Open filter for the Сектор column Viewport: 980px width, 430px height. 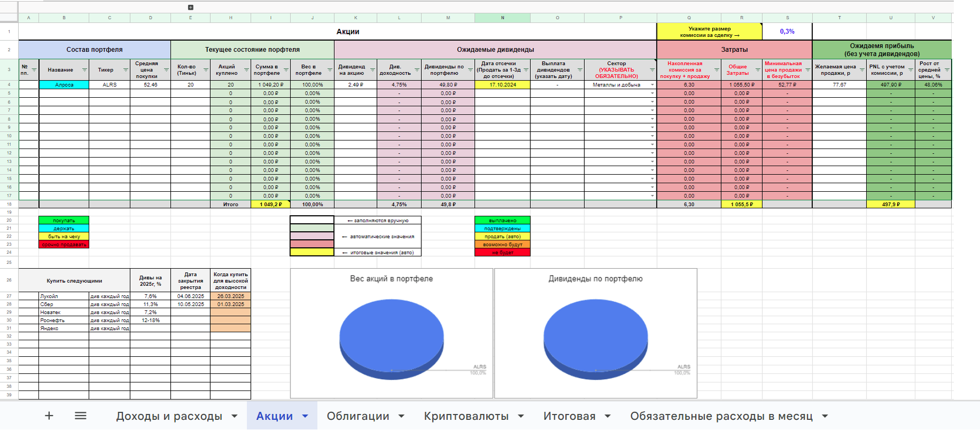tap(652, 70)
